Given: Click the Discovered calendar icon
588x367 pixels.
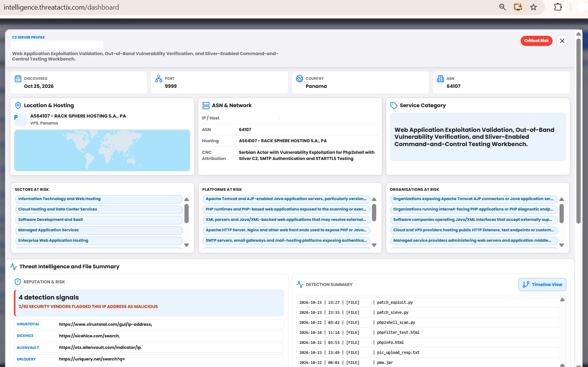Looking at the screenshot, I should 18,79.
